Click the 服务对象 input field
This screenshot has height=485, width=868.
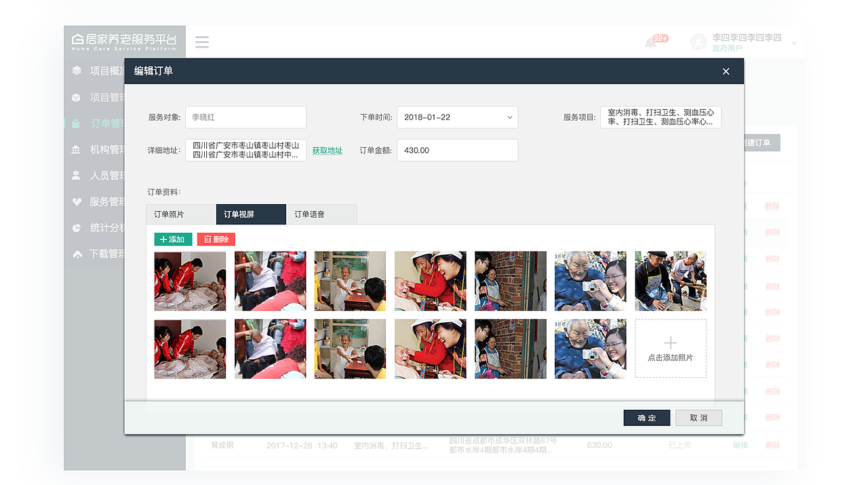point(245,117)
